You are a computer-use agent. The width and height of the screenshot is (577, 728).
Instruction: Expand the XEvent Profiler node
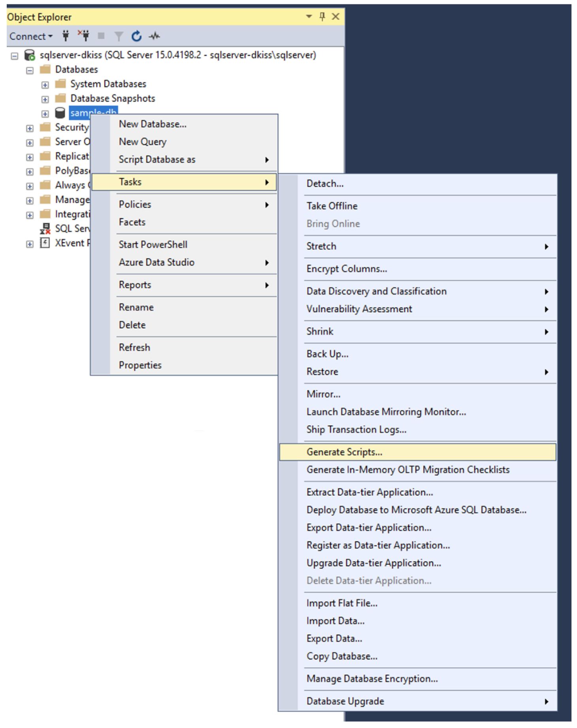pos(30,244)
